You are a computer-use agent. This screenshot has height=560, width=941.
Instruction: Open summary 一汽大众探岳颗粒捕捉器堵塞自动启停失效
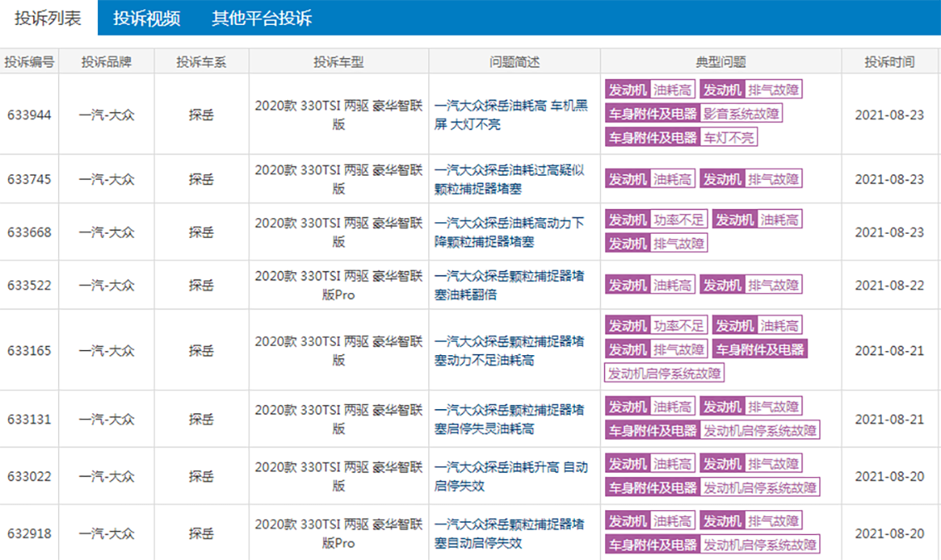(x=510, y=533)
